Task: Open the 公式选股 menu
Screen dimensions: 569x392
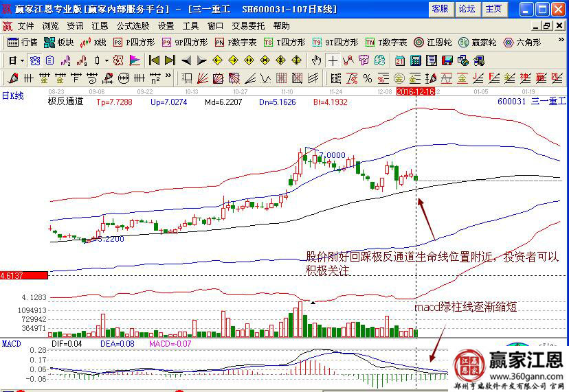Action: 133,25
